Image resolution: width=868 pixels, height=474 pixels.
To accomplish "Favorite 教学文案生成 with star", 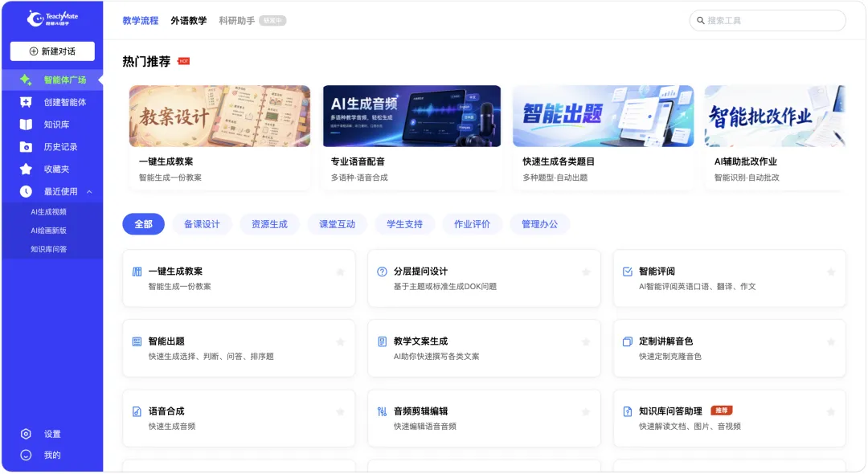I will [x=586, y=342].
